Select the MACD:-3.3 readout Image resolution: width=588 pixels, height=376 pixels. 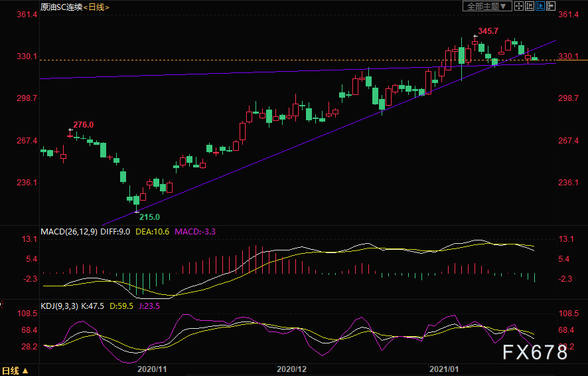pyautogui.click(x=195, y=232)
